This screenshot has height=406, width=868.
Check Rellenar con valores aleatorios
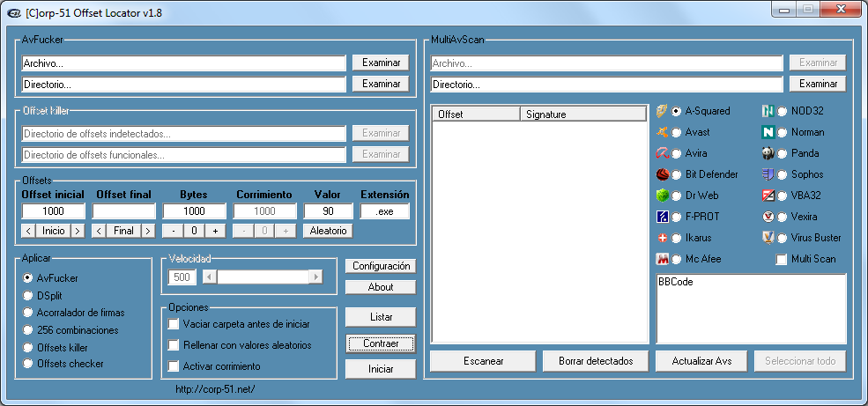[174, 344]
